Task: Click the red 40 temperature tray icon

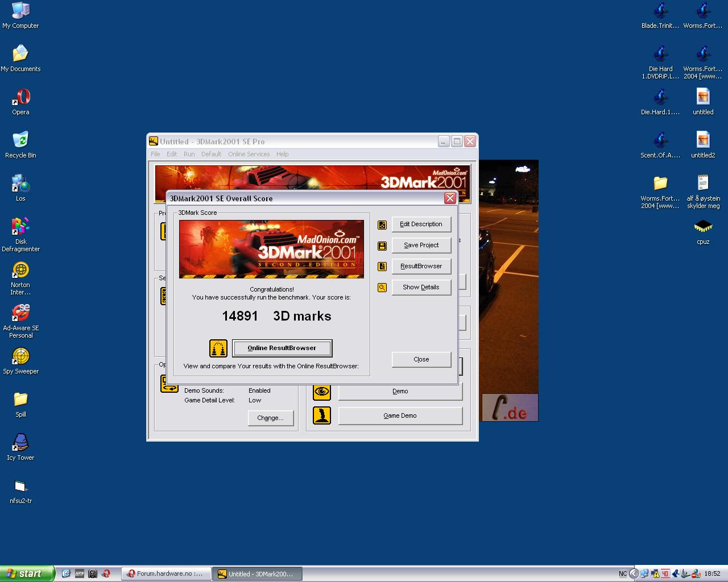Action: [x=665, y=574]
